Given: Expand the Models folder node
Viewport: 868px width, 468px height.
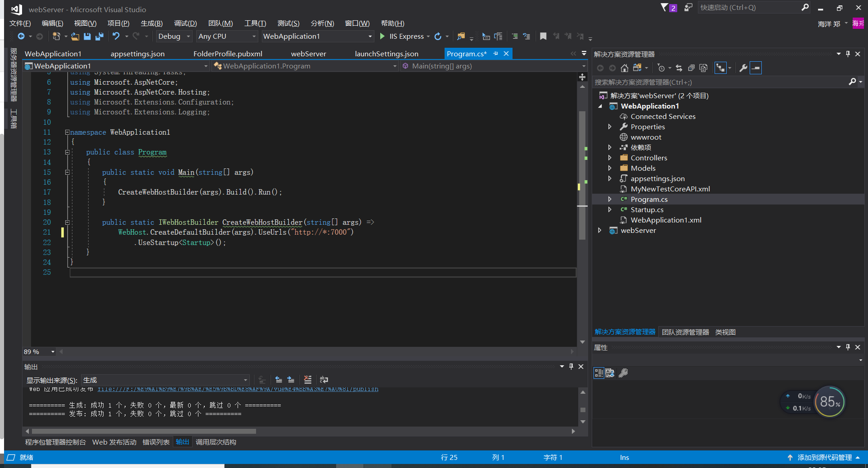Looking at the screenshot, I should pyautogui.click(x=610, y=168).
